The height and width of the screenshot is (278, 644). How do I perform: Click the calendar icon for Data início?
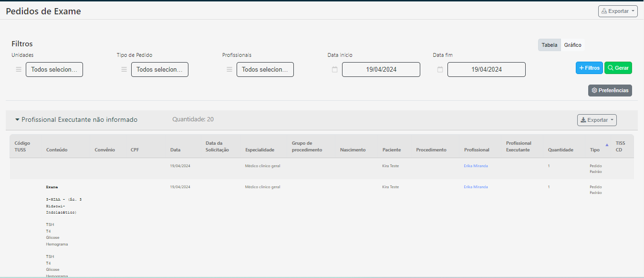(335, 70)
